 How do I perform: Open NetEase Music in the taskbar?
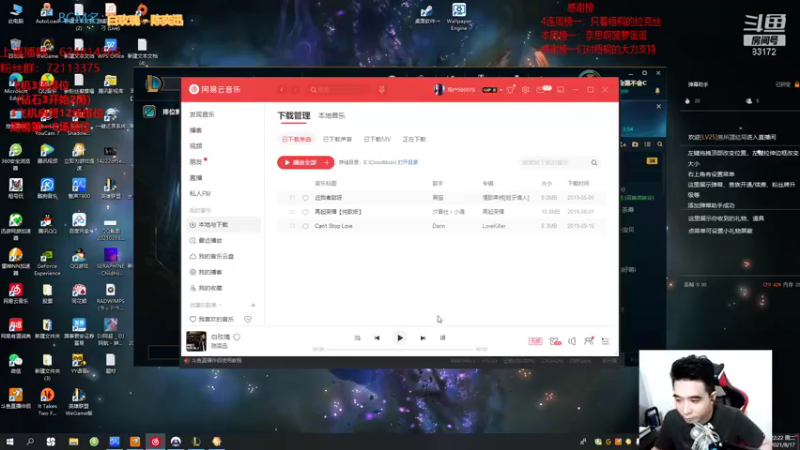155,441
